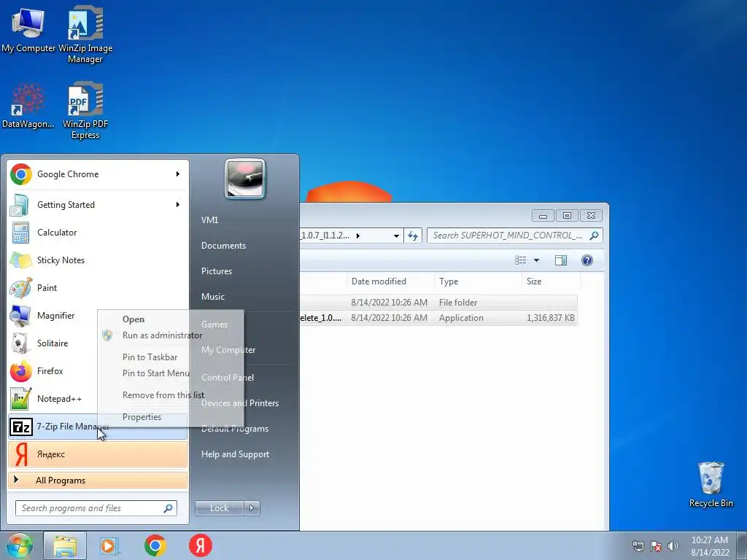Select 7-Zip File Manager entry

coord(98,427)
